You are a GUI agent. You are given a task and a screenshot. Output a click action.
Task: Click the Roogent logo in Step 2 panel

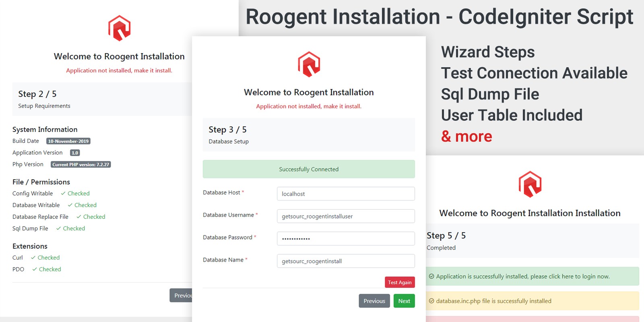(120, 28)
